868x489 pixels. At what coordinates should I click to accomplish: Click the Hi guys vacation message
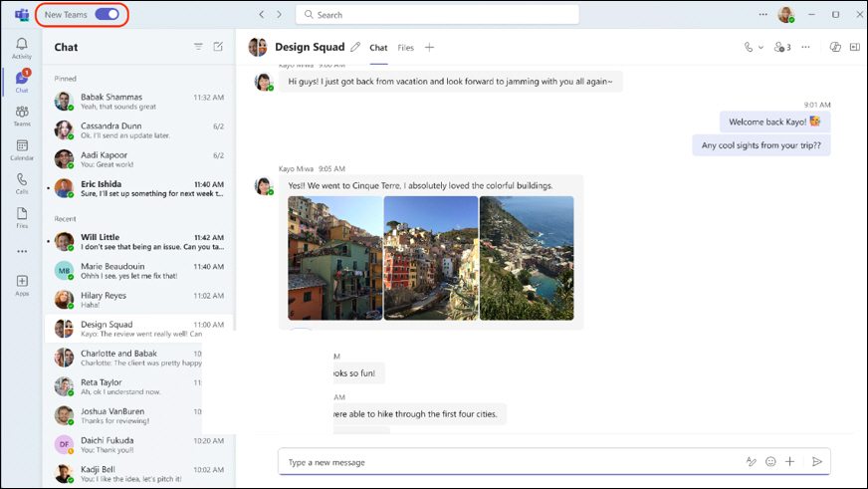pos(450,82)
